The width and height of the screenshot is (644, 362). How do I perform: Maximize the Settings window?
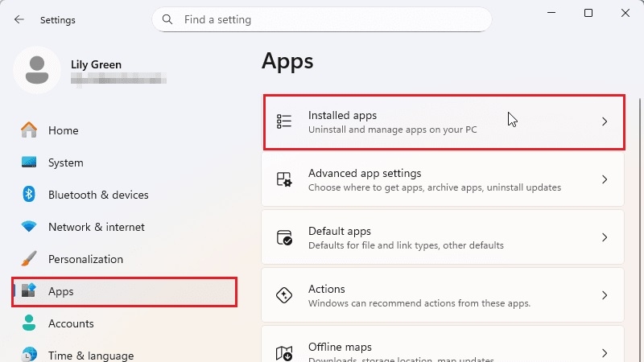tap(588, 13)
